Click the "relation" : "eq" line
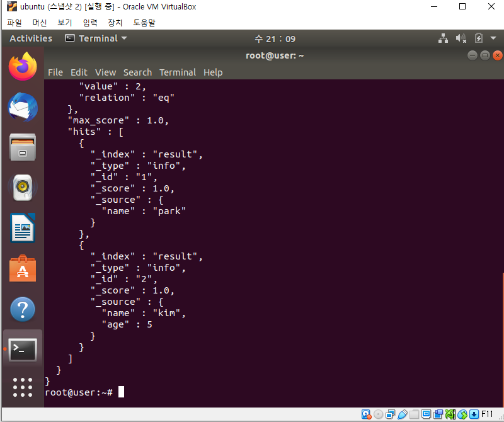 [x=127, y=98]
